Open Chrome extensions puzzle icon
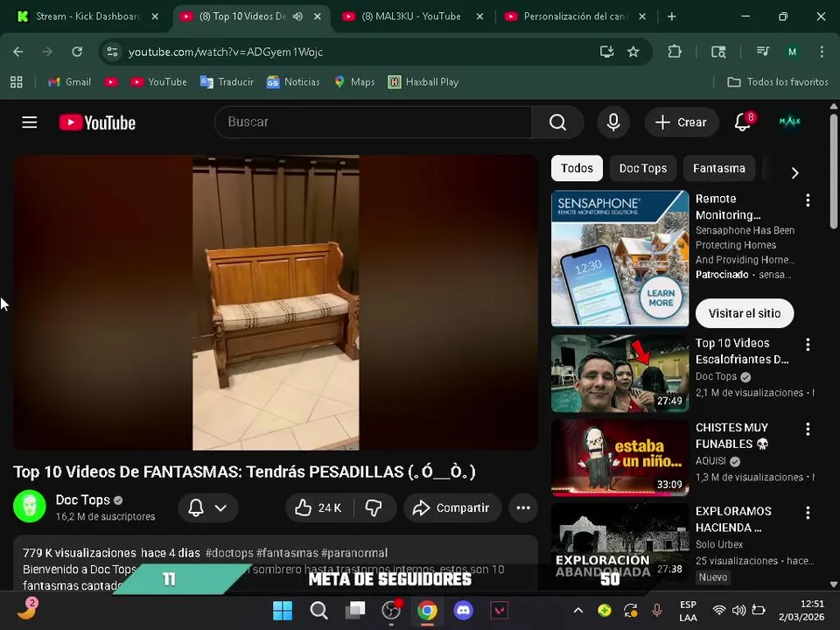Image resolution: width=840 pixels, height=630 pixels. (675, 52)
